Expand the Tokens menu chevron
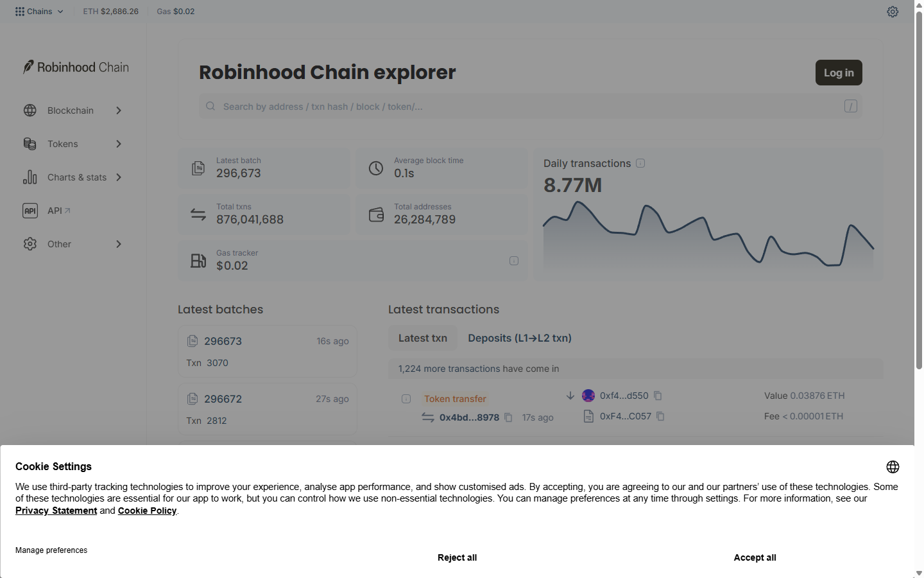This screenshot has width=924, height=578. 119,144
